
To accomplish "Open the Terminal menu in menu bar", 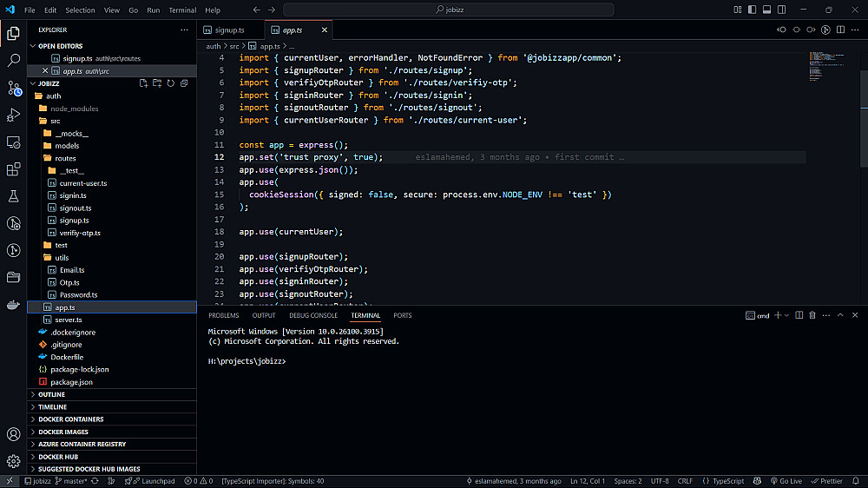I will 182,10.
